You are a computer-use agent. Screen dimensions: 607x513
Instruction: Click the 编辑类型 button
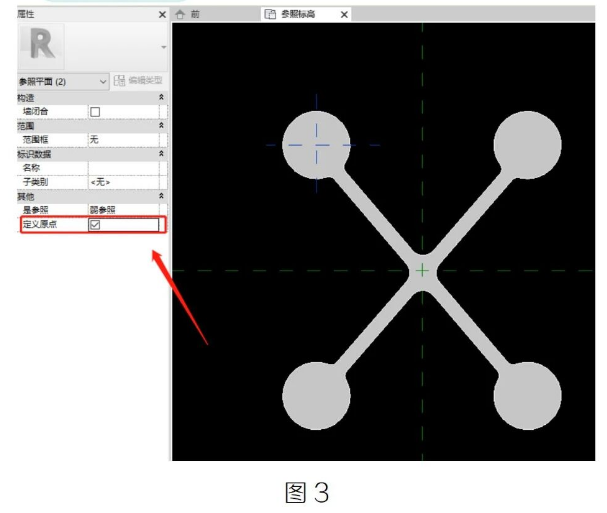pyautogui.click(x=139, y=81)
